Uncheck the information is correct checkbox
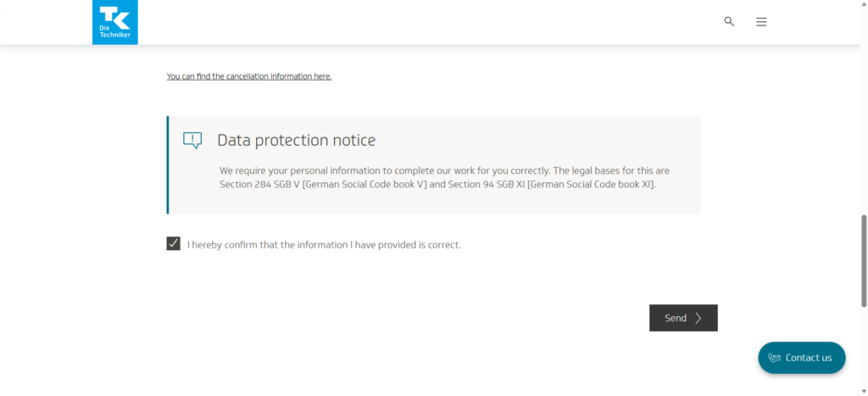This screenshot has height=396, width=868. [174, 244]
